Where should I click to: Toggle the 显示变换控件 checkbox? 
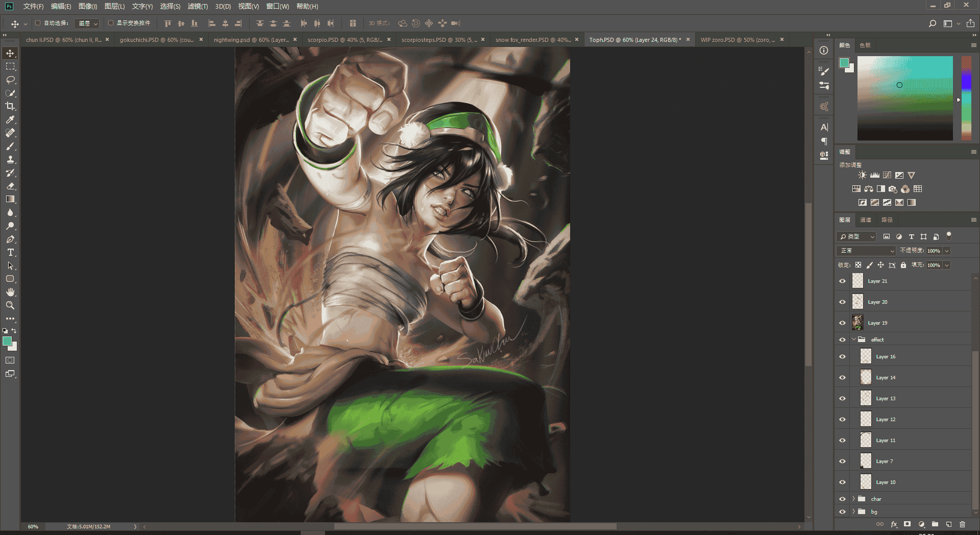click(111, 23)
